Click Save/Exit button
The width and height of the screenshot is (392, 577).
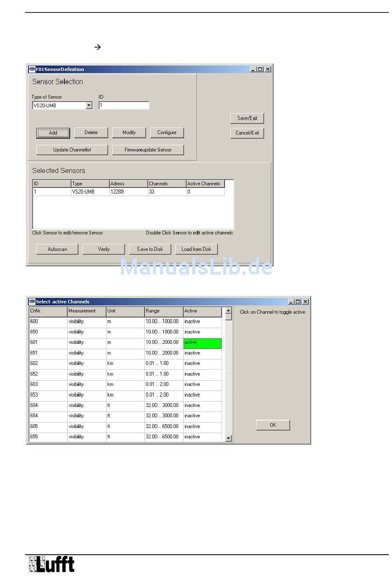247,118
